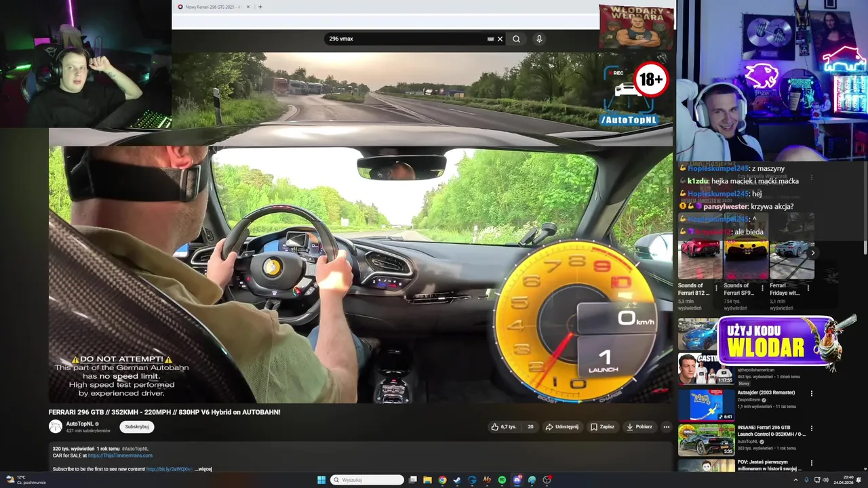
Task: Clear the '296 vmax' search text
Action: (500, 39)
